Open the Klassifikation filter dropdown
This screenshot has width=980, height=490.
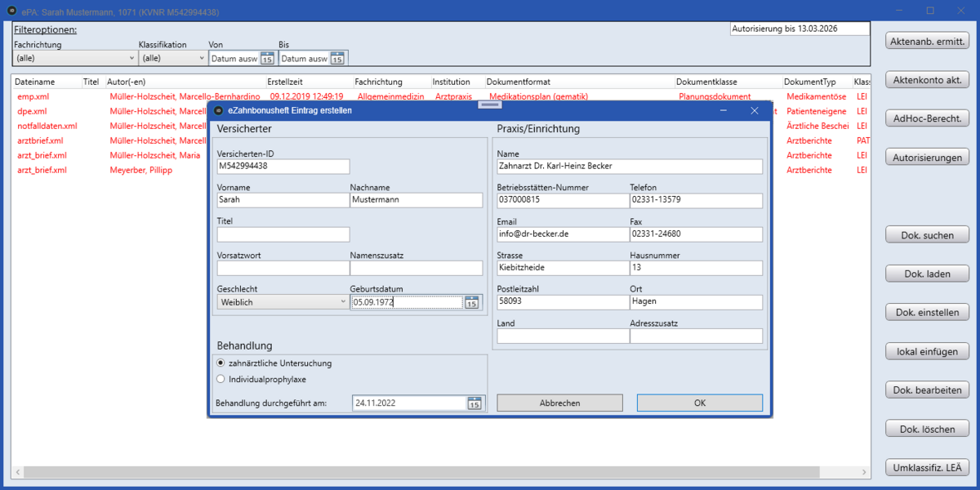point(173,58)
